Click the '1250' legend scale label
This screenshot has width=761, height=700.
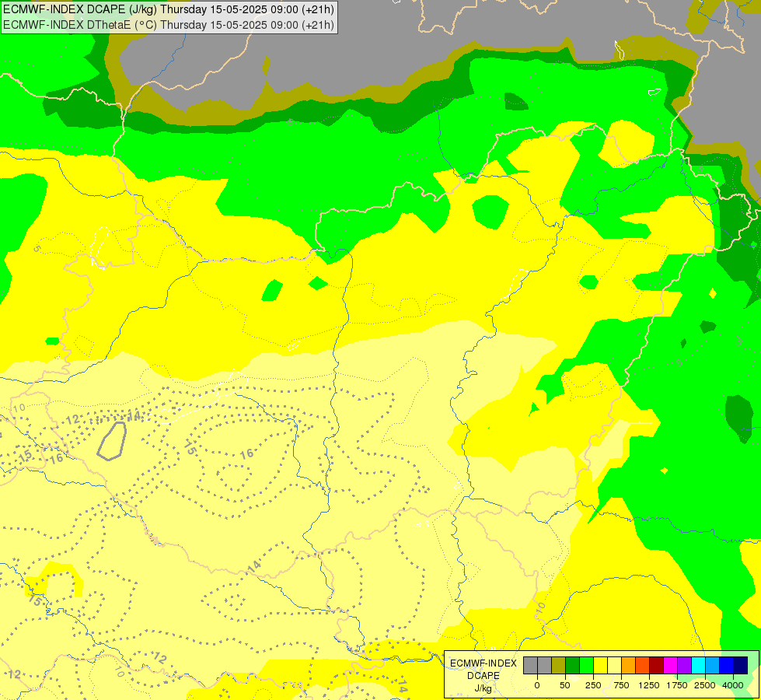coord(649,685)
